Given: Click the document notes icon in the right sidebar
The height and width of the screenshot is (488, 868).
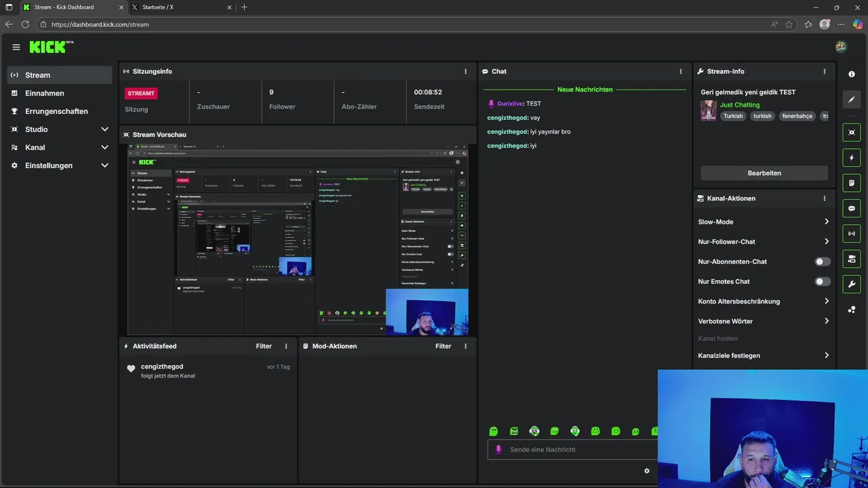Looking at the screenshot, I should pos(852,183).
